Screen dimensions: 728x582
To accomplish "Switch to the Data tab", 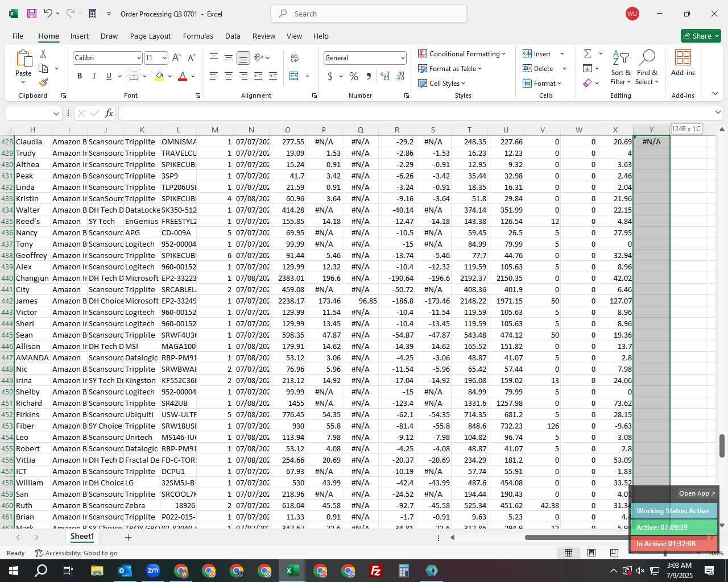I will point(233,36).
